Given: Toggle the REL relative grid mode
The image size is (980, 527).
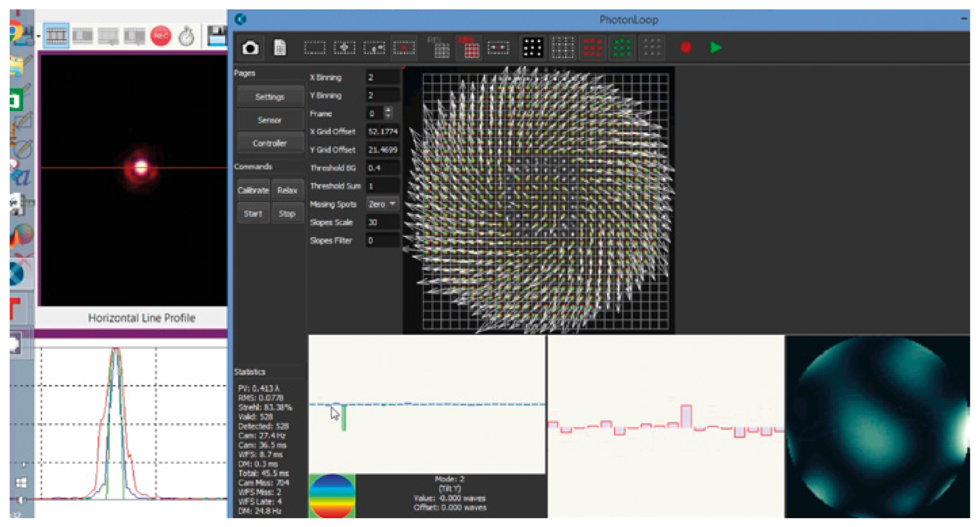Looking at the screenshot, I should 439,48.
